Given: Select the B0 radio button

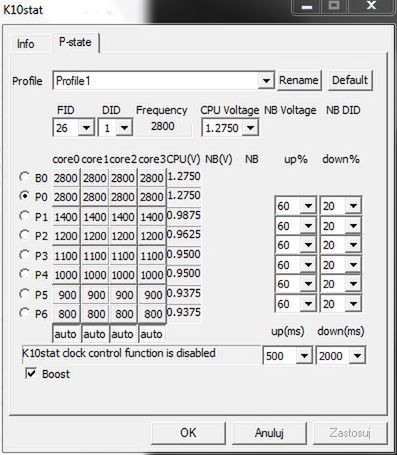Looking at the screenshot, I should click(24, 177).
